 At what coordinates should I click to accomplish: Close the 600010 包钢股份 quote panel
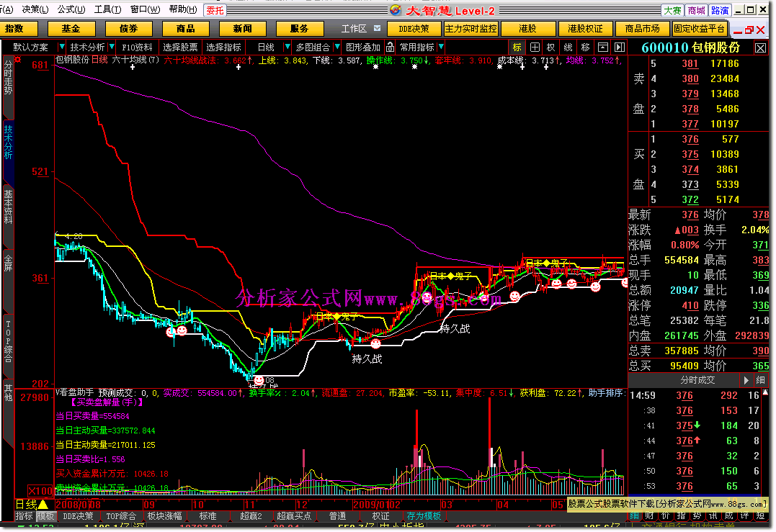pos(760,48)
